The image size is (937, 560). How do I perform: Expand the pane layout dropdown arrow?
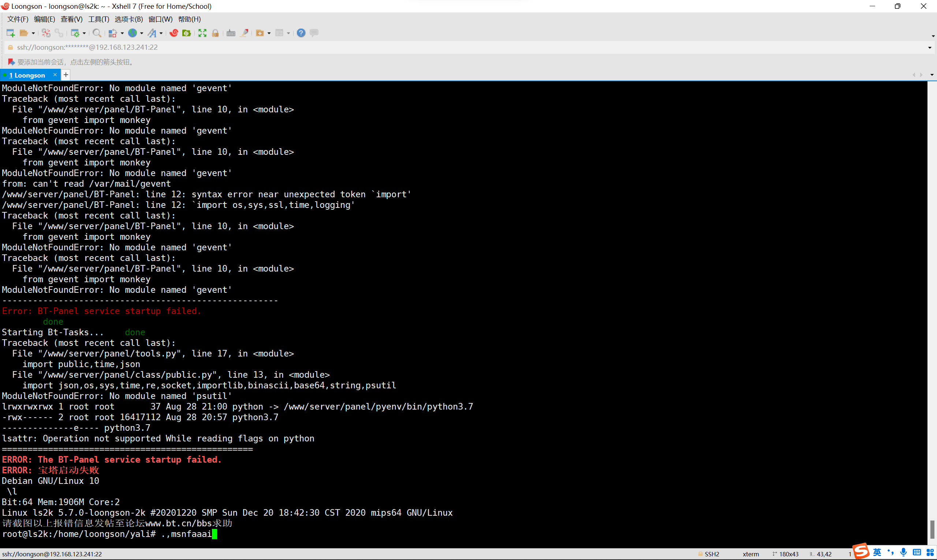tap(288, 33)
